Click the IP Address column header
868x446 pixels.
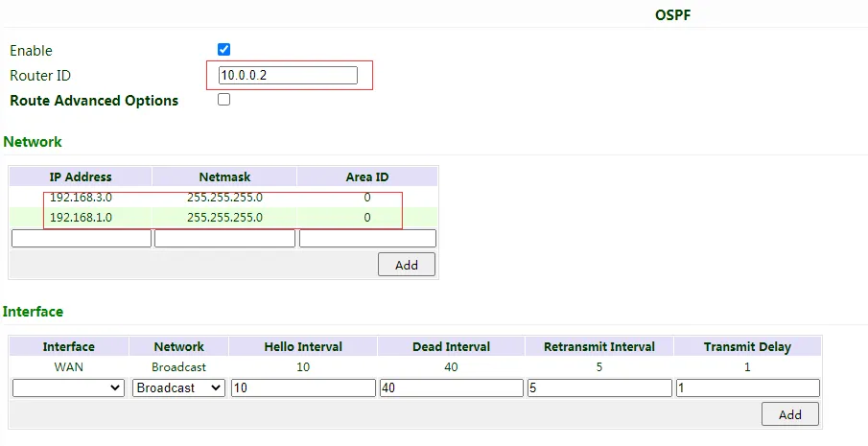(x=81, y=177)
